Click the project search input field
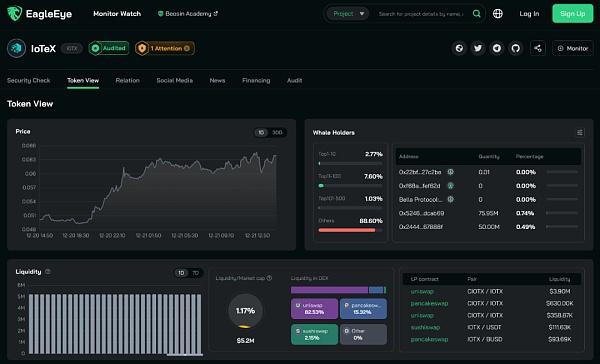 (421, 14)
